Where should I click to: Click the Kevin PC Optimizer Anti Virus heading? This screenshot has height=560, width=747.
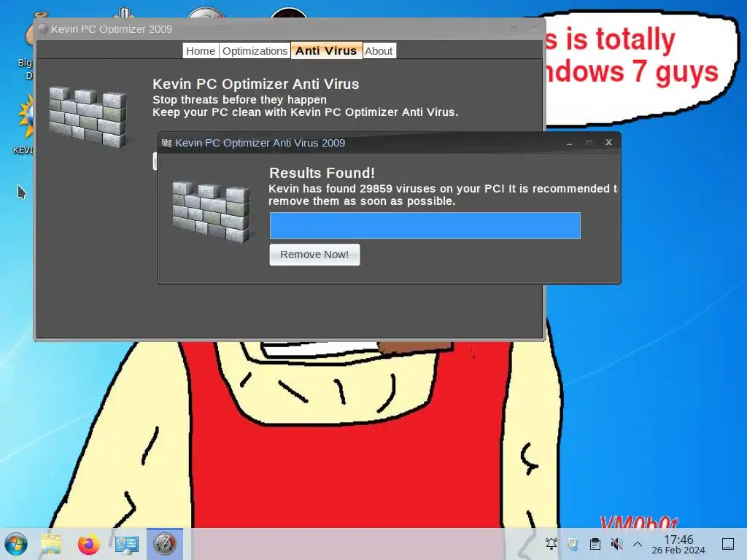[x=256, y=85]
